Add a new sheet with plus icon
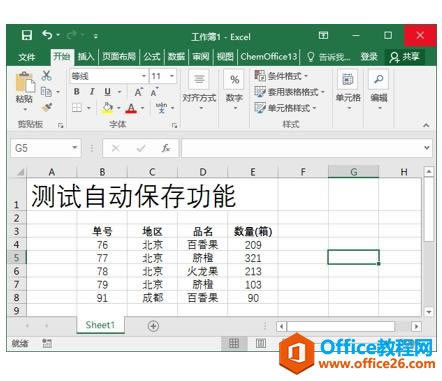442x381 pixels. click(153, 326)
